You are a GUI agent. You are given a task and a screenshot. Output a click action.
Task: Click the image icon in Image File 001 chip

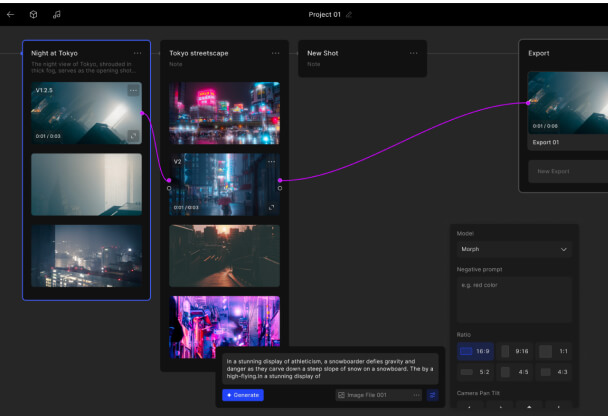(x=341, y=395)
